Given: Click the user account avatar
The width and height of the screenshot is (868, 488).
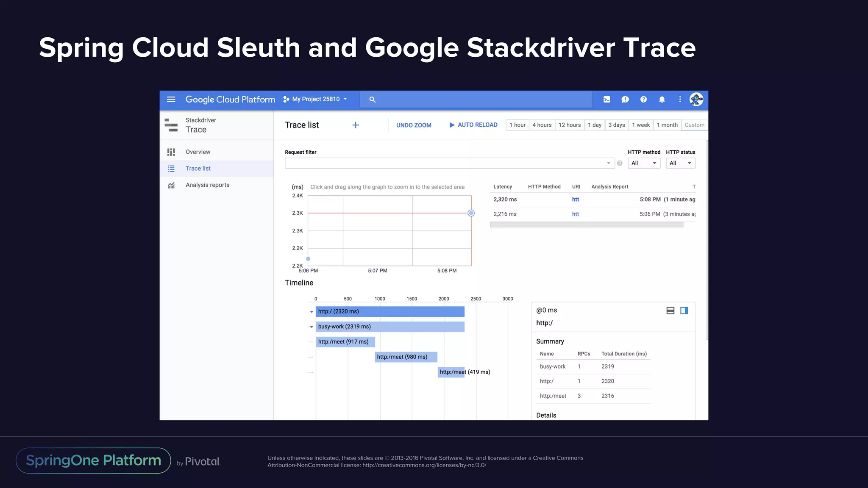Looking at the screenshot, I should coord(696,99).
